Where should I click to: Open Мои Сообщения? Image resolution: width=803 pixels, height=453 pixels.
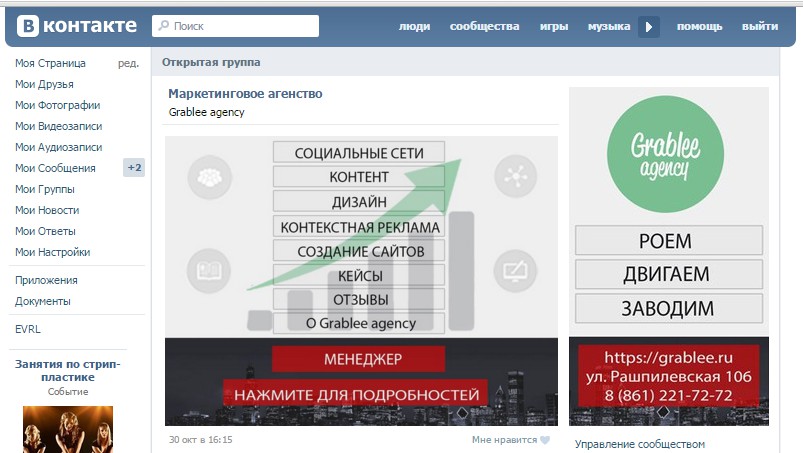(x=55, y=168)
